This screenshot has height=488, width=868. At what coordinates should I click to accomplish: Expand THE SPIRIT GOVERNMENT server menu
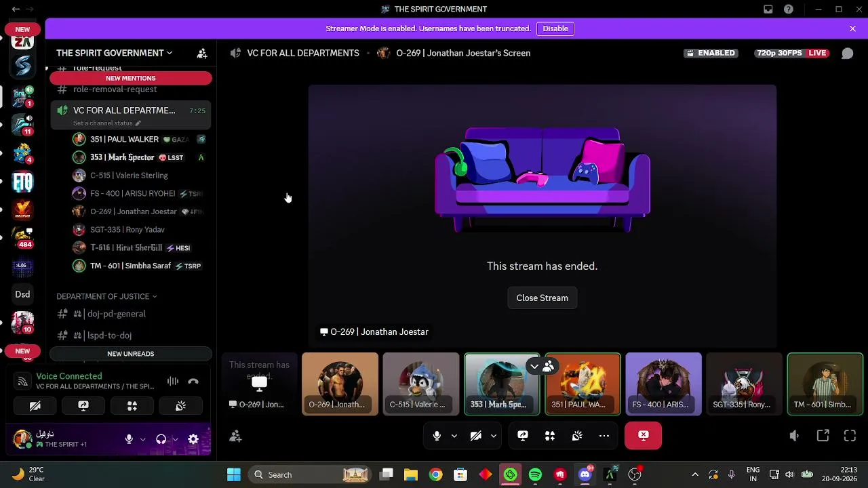[x=114, y=53]
